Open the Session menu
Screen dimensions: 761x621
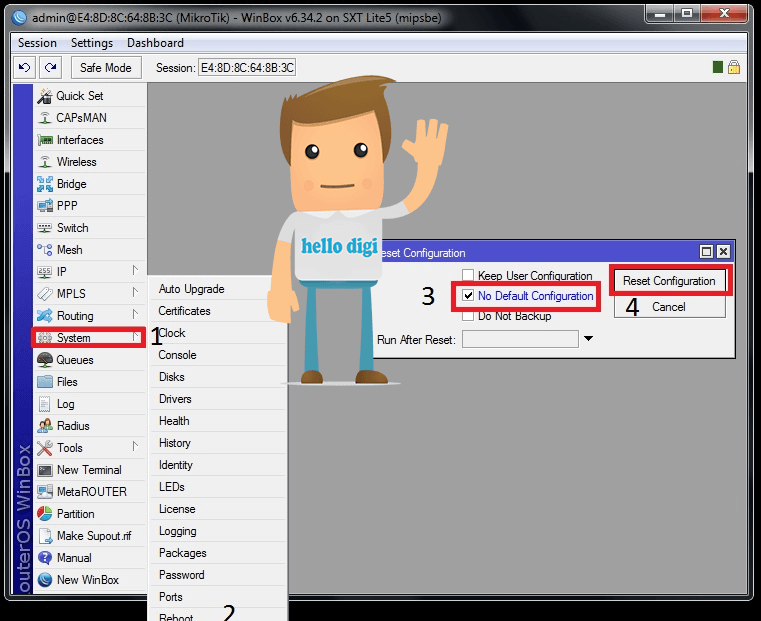37,43
